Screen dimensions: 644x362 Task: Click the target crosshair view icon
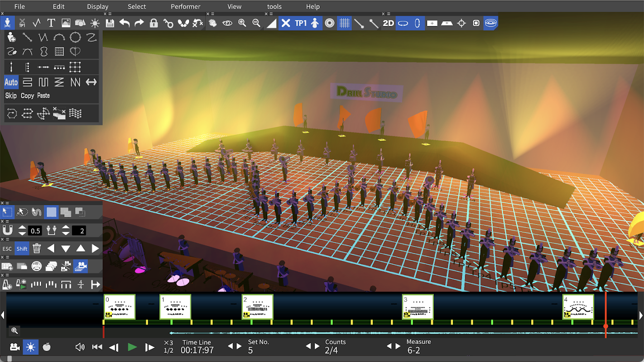pos(461,23)
